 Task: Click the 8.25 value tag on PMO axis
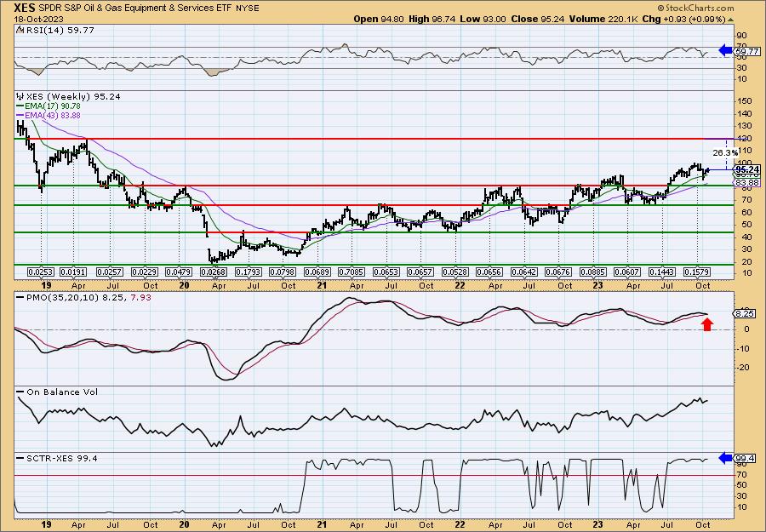[x=744, y=314]
